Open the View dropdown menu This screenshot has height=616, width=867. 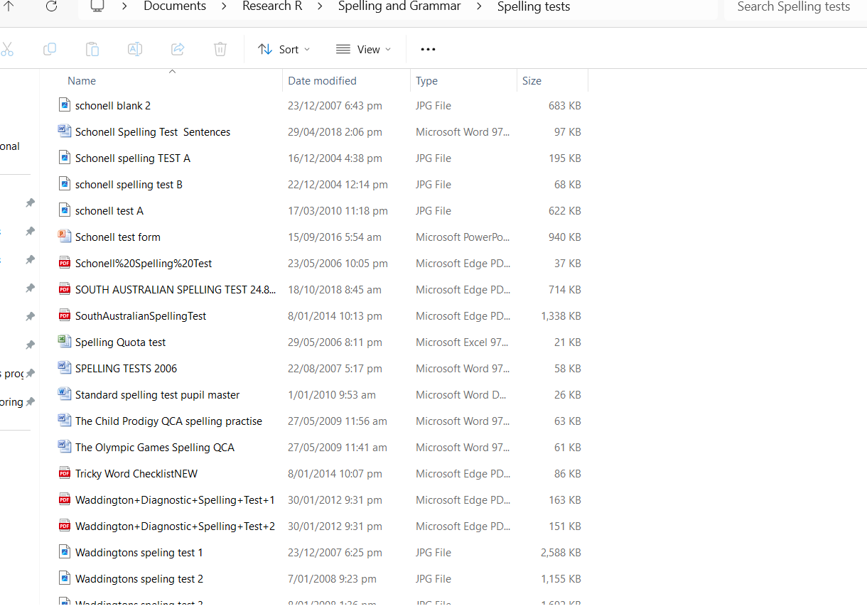pyautogui.click(x=363, y=49)
